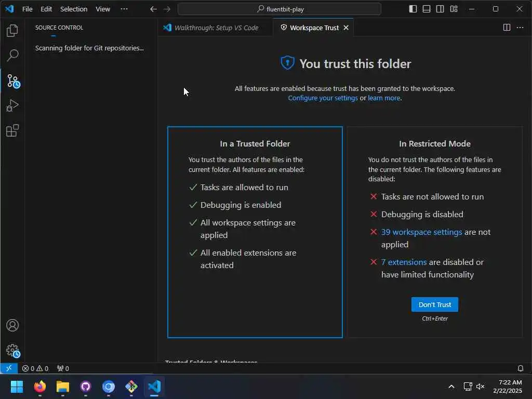Viewport: 532px width, 399px height.
Task: Click the remote window indicator in status bar
Action: pyautogui.click(x=9, y=368)
